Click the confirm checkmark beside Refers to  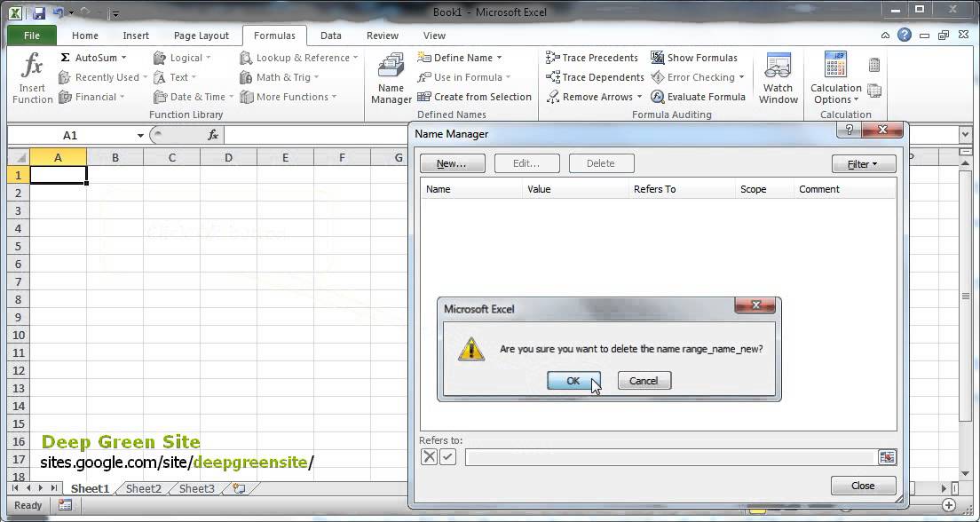447,457
